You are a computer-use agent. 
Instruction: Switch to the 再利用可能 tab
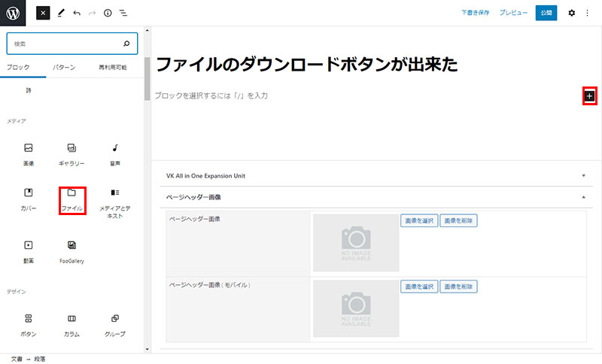[x=114, y=68]
